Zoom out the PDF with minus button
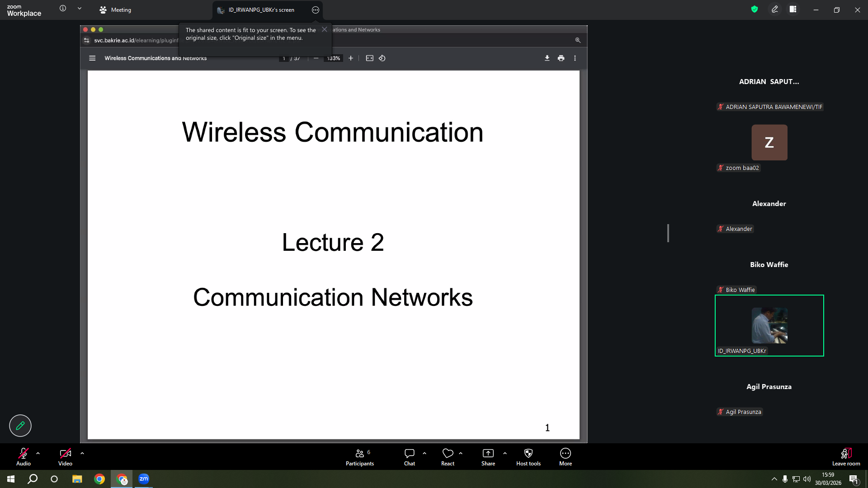 click(x=316, y=58)
